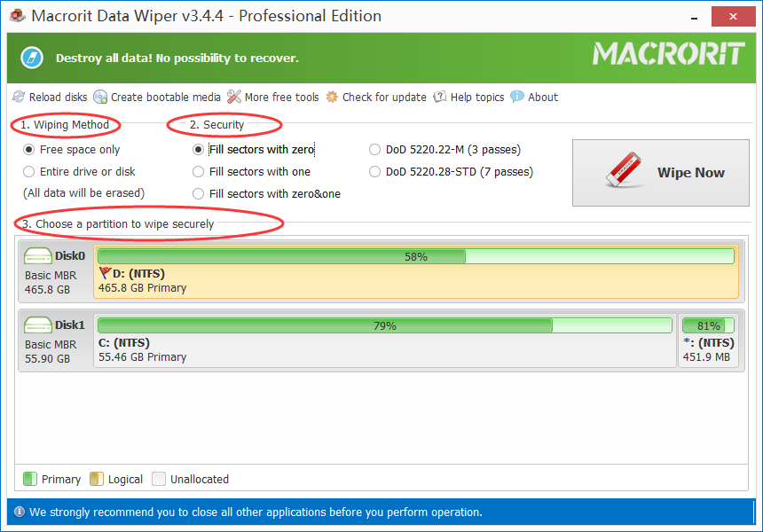Image resolution: width=763 pixels, height=532 pixels.
Task: Click the Disk0 drive icon
Action: point(39,256)
